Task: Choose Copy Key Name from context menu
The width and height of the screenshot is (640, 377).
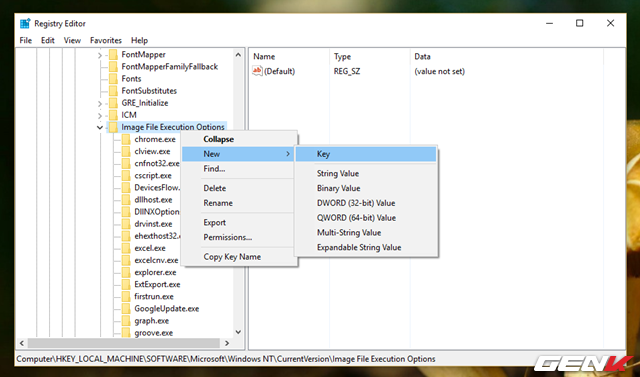Action: [232, 257]
